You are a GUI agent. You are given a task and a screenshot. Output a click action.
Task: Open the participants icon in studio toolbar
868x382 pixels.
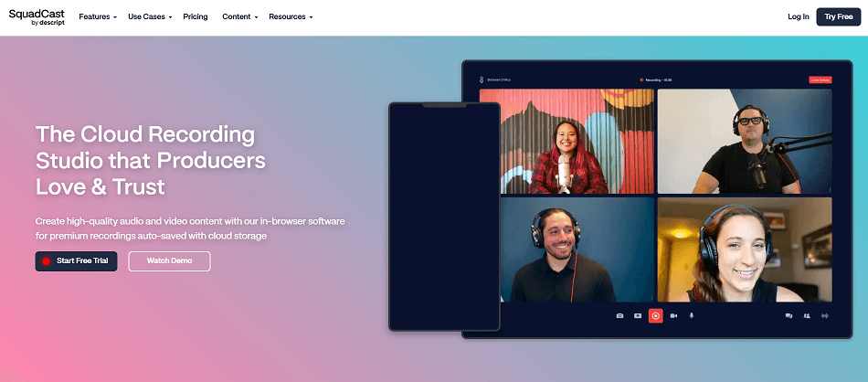(807, 315)
